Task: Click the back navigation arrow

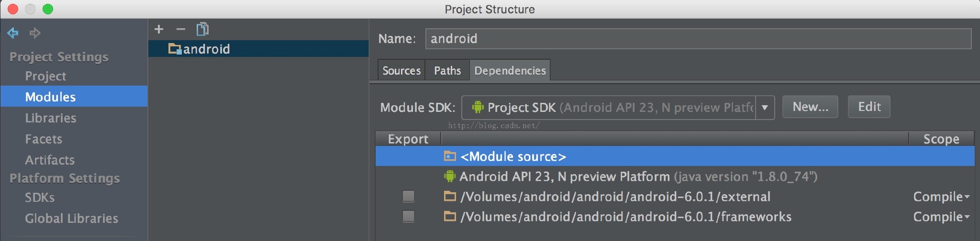Action: point(13,33)
